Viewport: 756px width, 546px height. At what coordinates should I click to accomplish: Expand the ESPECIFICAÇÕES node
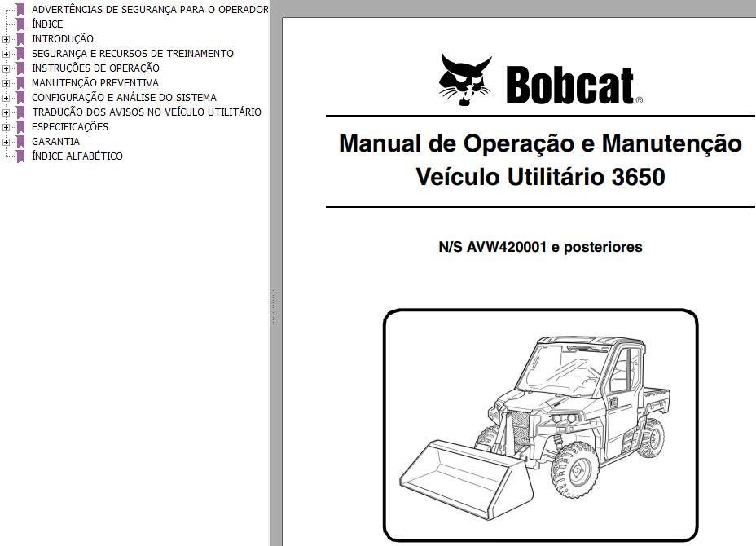[6, 127]
